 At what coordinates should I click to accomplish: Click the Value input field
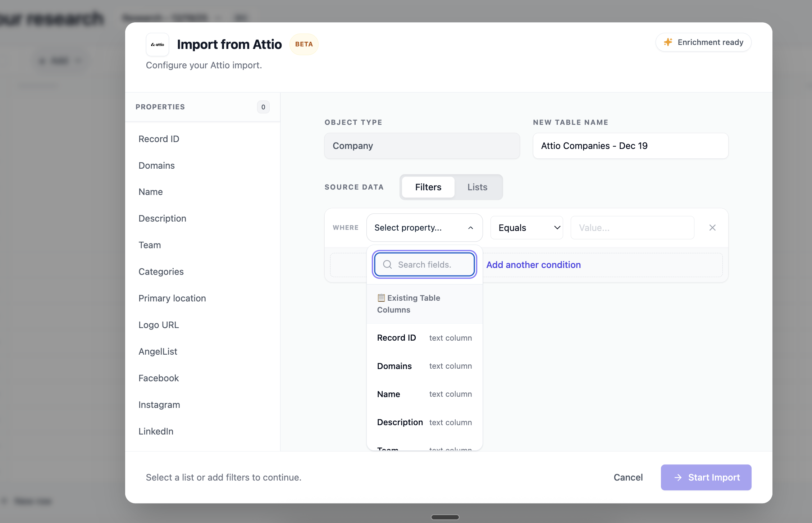click(x=632, y=228)
